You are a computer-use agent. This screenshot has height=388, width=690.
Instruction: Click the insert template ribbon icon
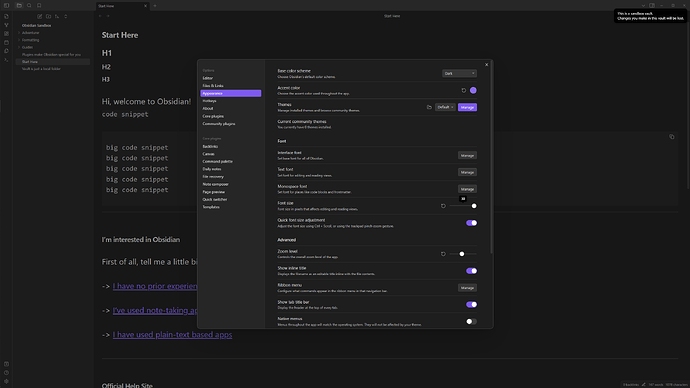pos(6,51)
